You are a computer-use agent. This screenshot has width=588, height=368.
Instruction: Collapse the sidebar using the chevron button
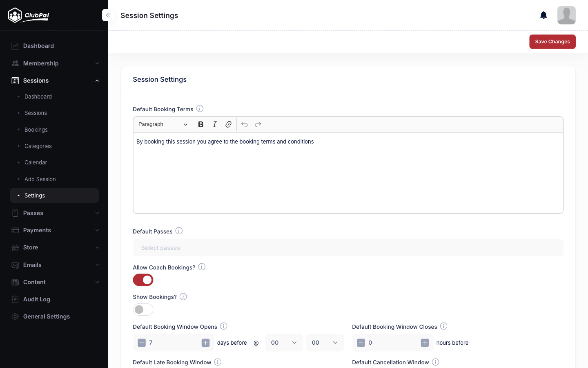(x=108, y=15)
